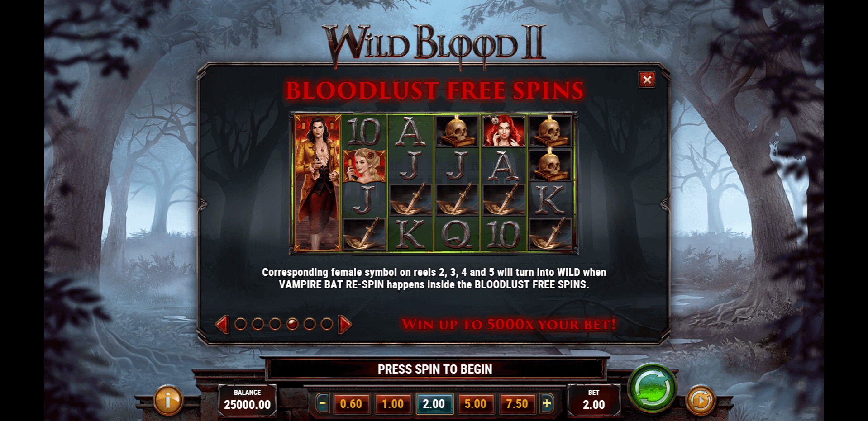Screen dimensions: 868x421
Task: Decrease bet with minus button
Action: (x=322, y=403)
